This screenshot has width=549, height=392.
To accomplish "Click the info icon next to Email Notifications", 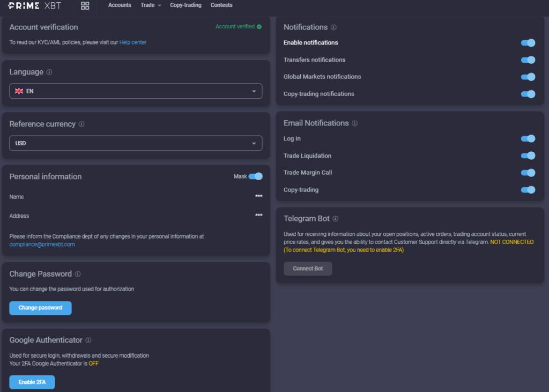I will pos(354,123).
